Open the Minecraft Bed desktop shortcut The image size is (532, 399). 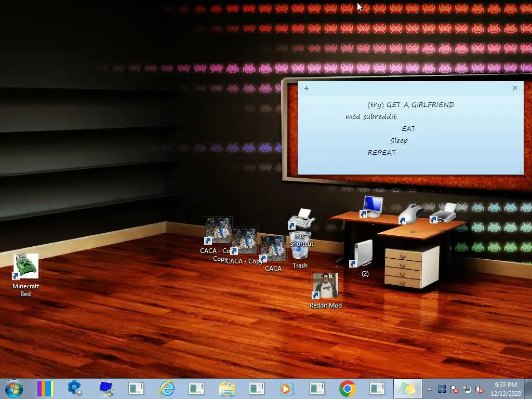[26, 267]
